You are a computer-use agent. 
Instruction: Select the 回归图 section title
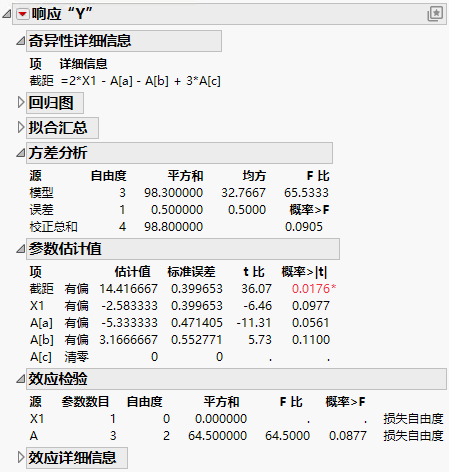click(x=51, y=103)
